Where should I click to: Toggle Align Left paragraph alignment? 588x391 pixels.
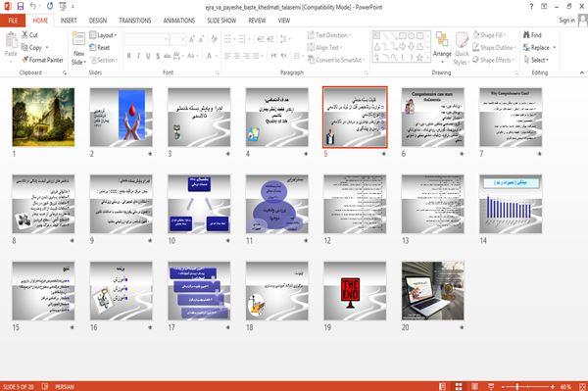(x=227, y=56)
